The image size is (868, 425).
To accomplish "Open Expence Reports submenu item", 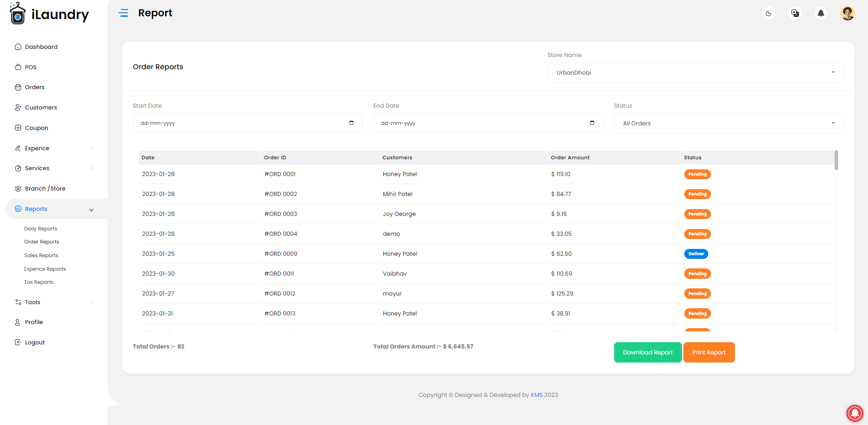I will (45, 269).
